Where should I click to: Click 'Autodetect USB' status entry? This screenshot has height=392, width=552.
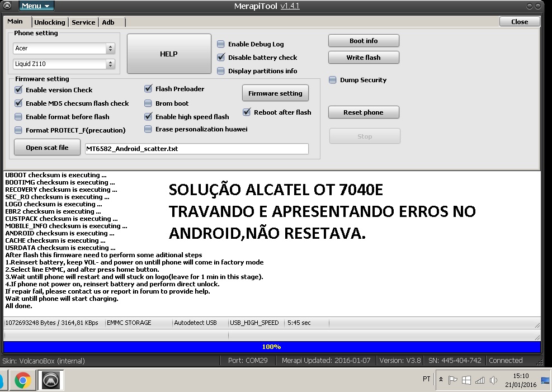[195, 323]
